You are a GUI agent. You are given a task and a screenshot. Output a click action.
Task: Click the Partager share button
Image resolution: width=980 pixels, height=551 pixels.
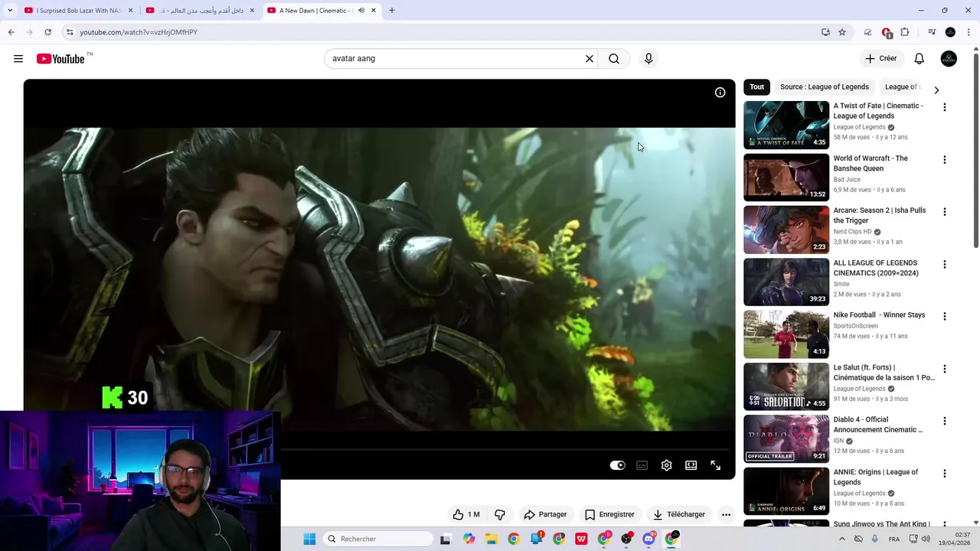coord(545,514)
